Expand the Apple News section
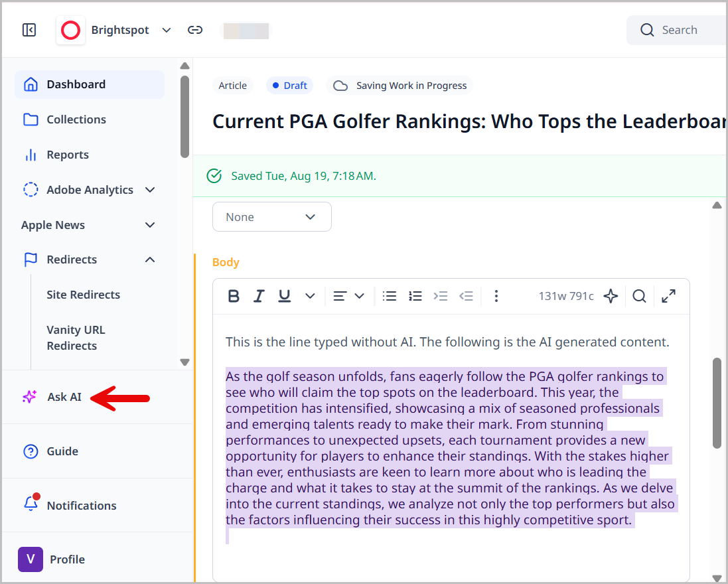This screenshot has height=584, width=728. 150,225
